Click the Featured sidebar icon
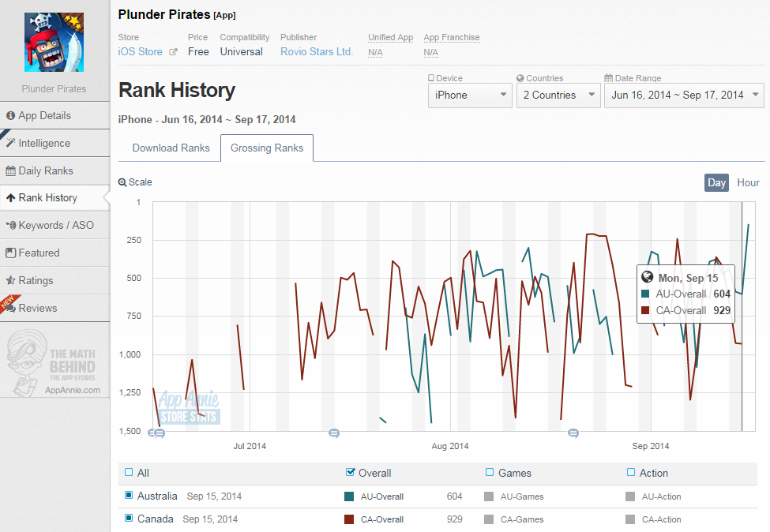 pos(10,253)
